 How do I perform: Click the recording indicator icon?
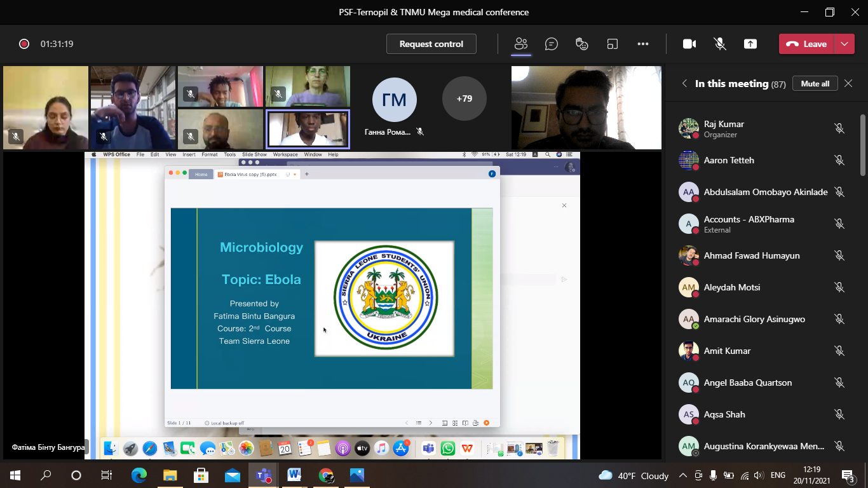point(24,44)
